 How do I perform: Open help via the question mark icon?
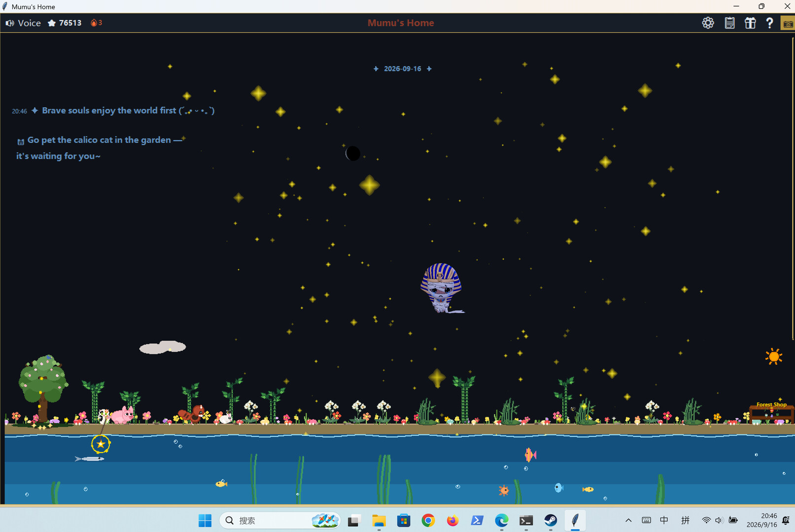(769, 23)
